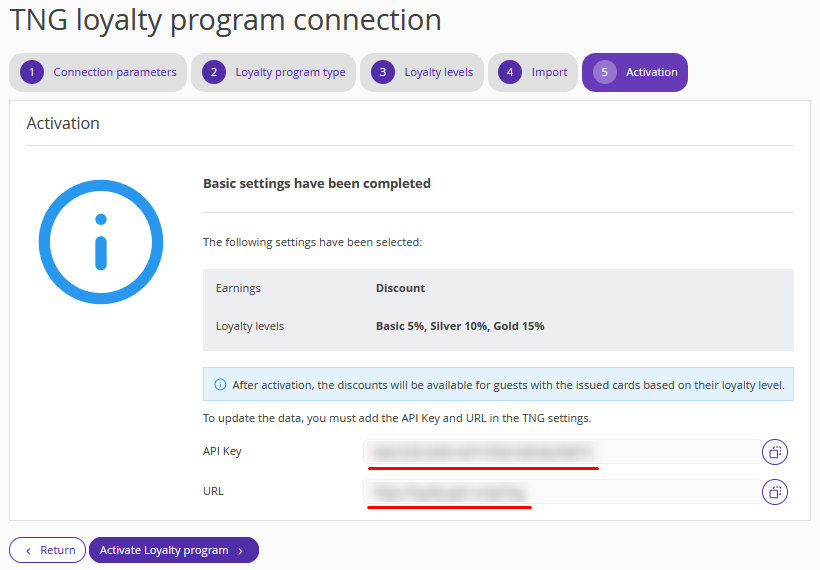This screenshot has width=820, height=570.
Task: Select the Activation step tab
Action: [x=635, y=72]
